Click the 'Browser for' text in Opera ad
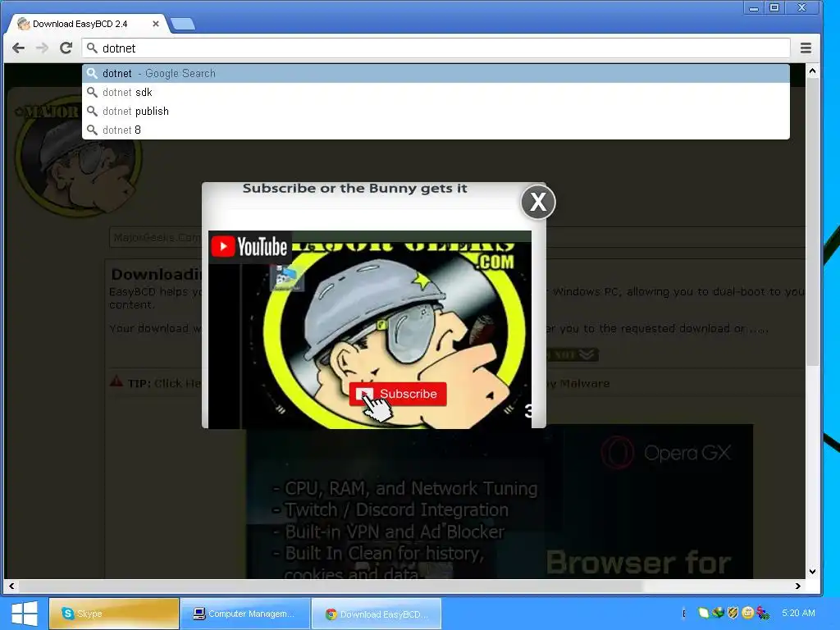 pos(638,563)
